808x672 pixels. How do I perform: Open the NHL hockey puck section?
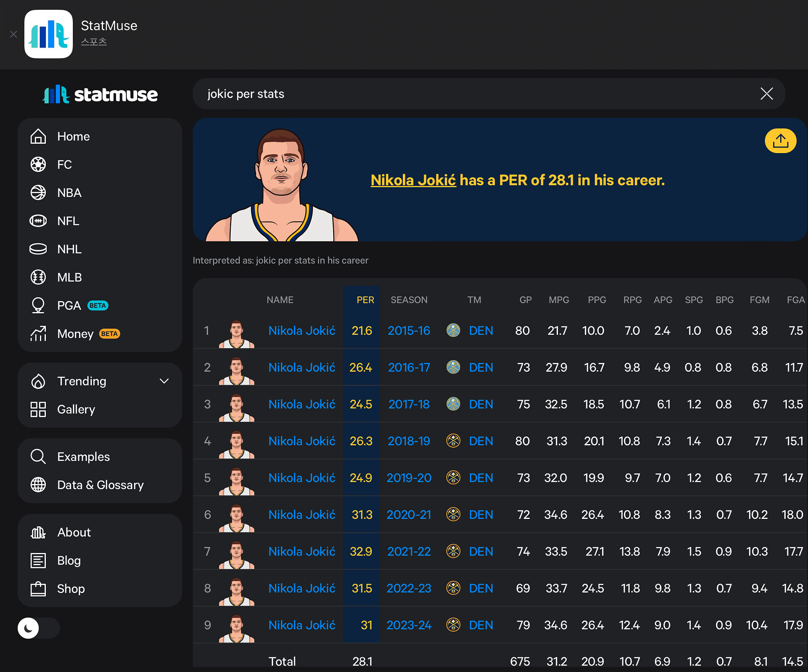[x=38, y=249]
